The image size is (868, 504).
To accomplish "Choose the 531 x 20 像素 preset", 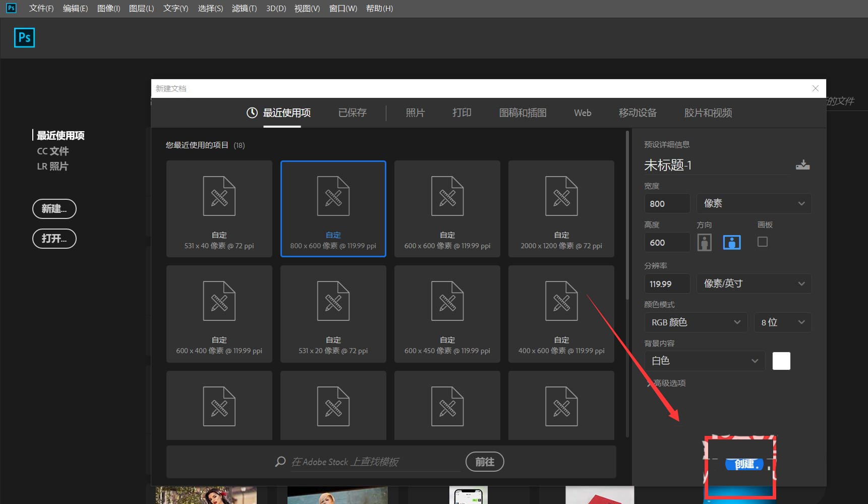I will tap(333, 314).
